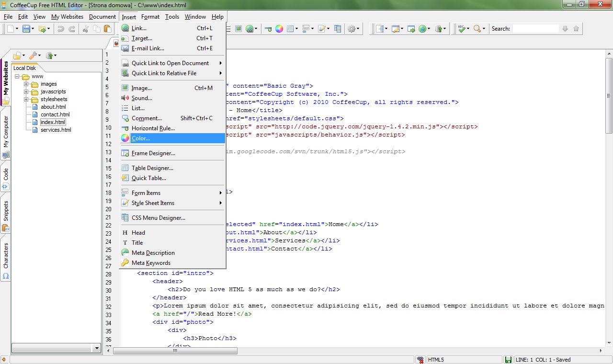Image resolution: width=613 pixels, height=364 pixels.
Task: Expand the images folder in tree
Action: point(26,84)
